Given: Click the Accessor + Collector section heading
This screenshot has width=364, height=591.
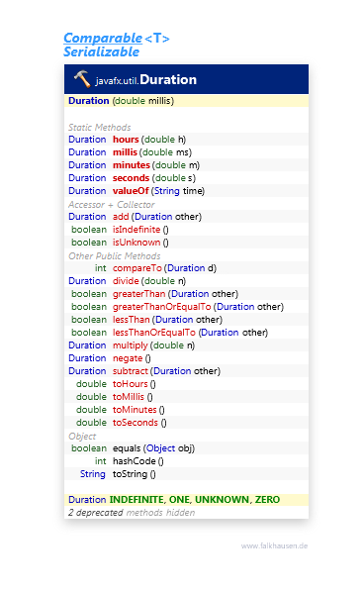Looking at the screenshot, I should click(112, 204).
